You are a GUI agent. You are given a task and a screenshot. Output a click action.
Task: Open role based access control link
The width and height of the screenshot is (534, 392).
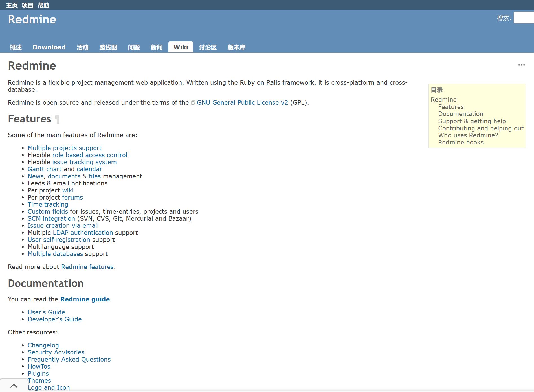click(x=90, y=155)
